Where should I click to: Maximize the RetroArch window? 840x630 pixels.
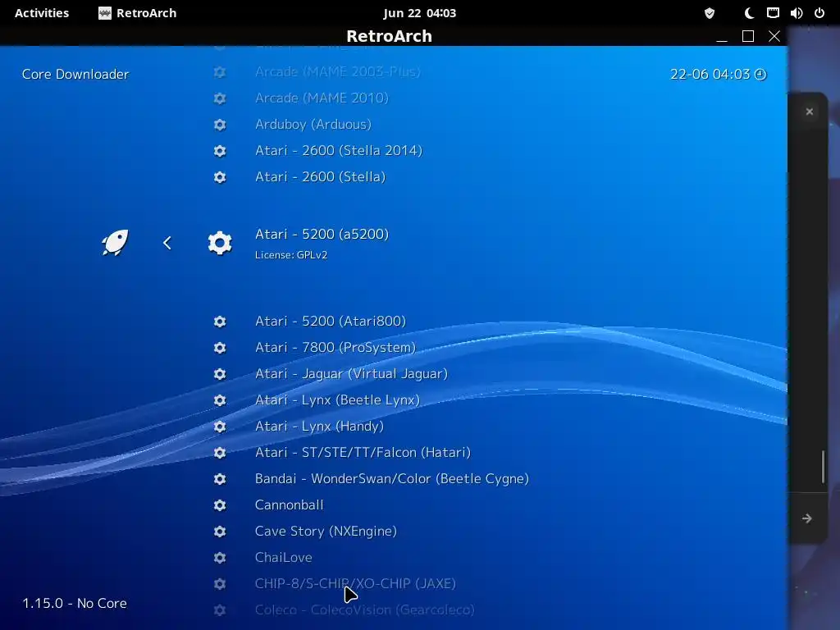748,36
